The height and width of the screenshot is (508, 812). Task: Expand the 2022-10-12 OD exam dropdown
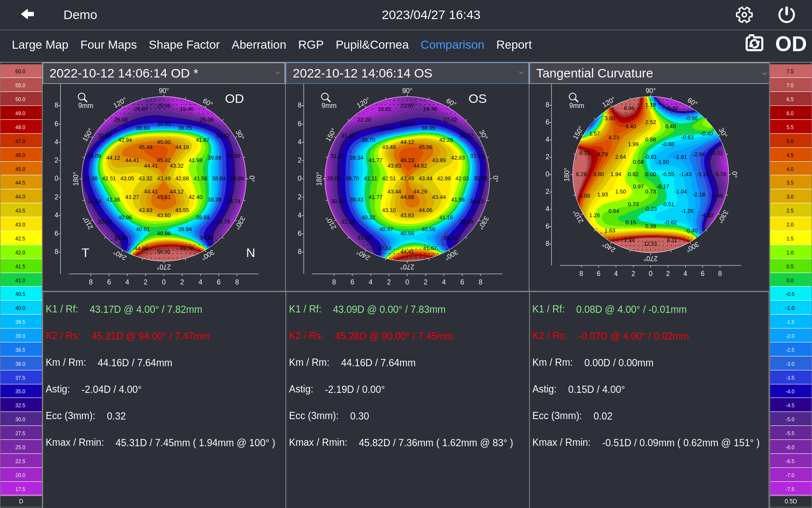(164, 73)
